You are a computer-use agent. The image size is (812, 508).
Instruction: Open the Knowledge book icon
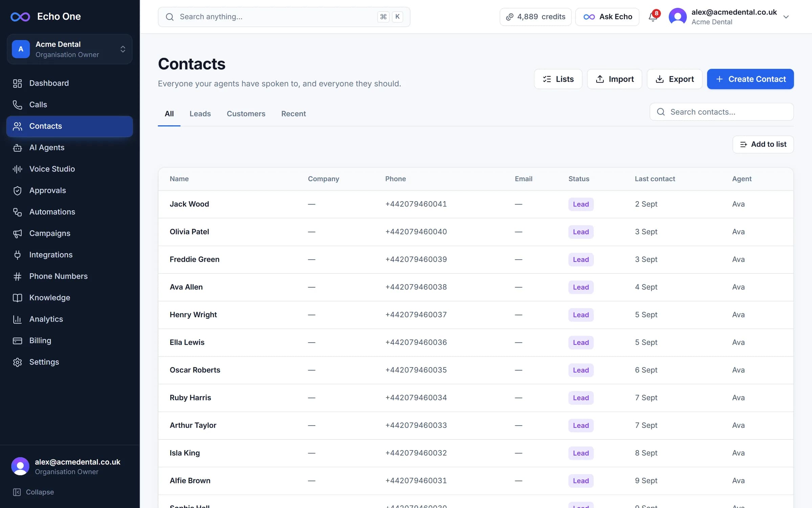pyautogui.click(x=17, y=298)
